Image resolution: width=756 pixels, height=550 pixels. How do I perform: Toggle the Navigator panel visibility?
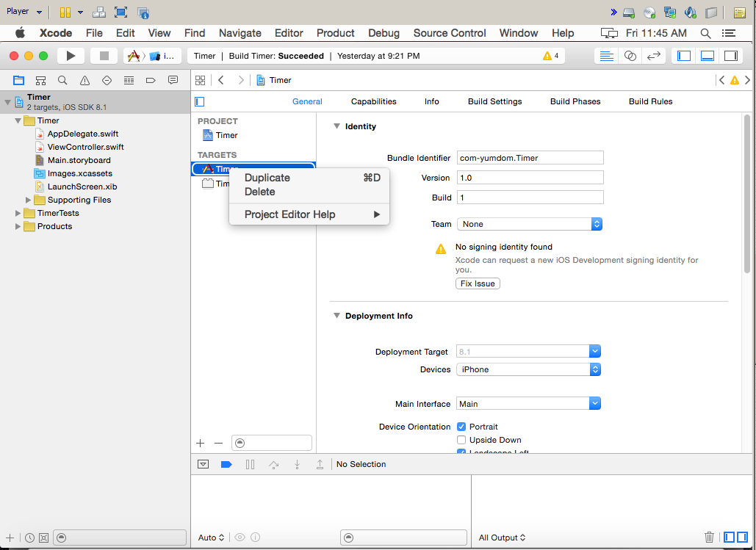pyautogui.click(x=684, y=56)
